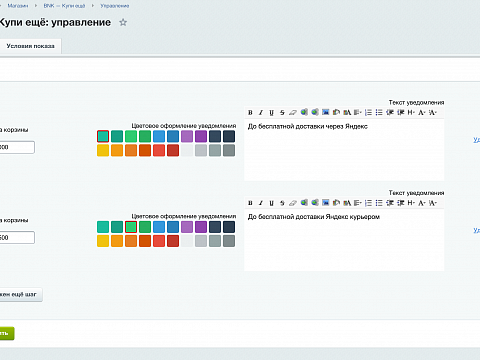The height and width of the screenshot is (360, 480).
Task: Select highlighted turquoise swatch in first color palette
Action: (103, 136)
